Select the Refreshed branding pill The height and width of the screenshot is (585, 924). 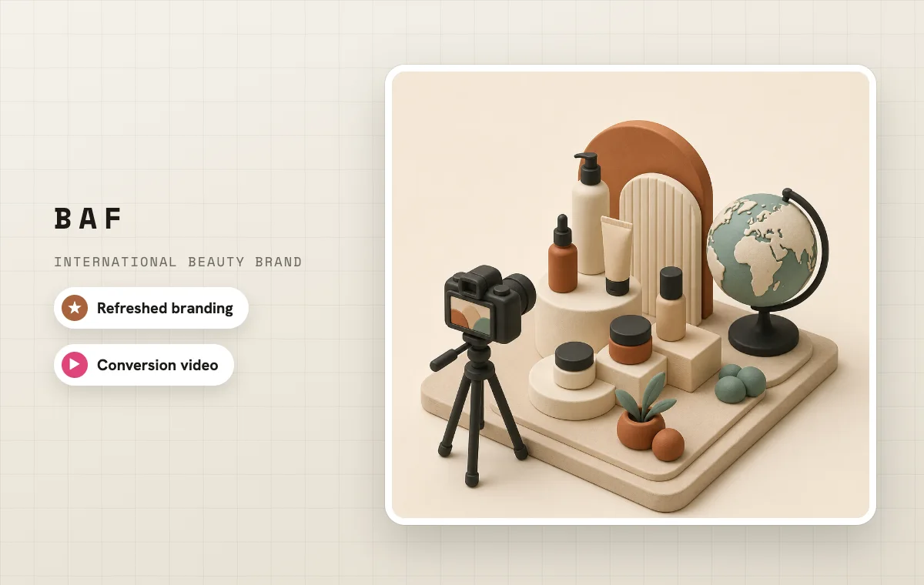point(151,308)
